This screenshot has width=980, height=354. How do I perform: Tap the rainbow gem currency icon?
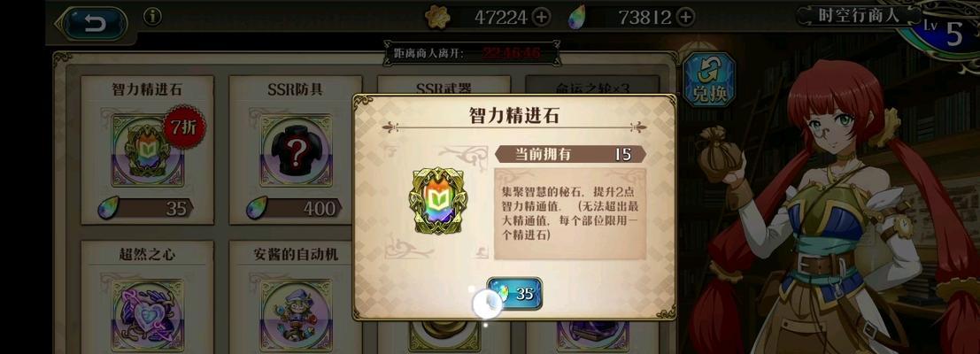577,18
